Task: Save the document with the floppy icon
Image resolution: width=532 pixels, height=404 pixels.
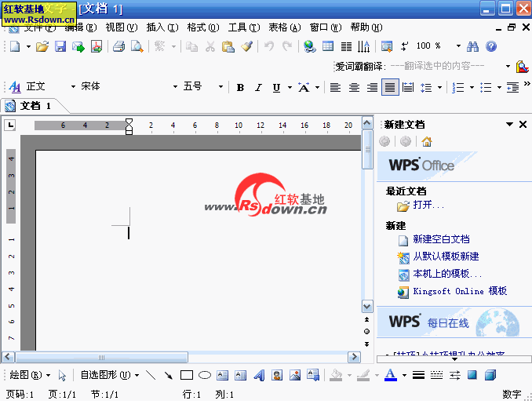Action: click(60, 46)
